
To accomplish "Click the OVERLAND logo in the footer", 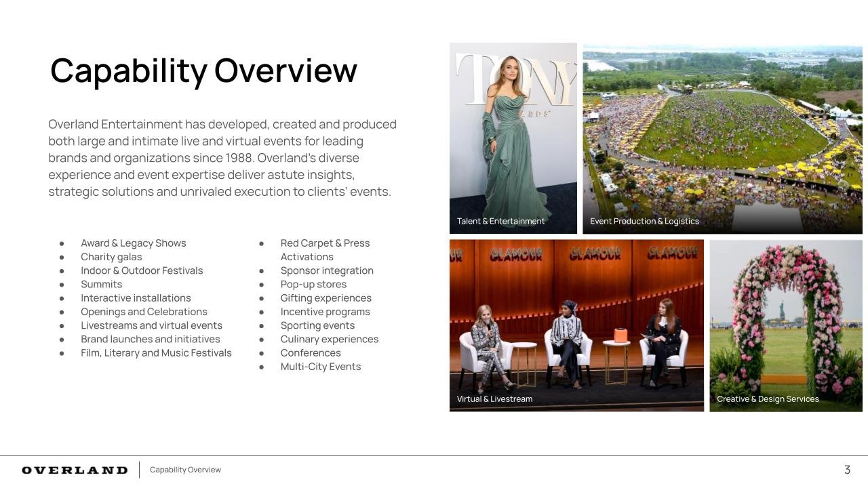I will pos(74,469).
